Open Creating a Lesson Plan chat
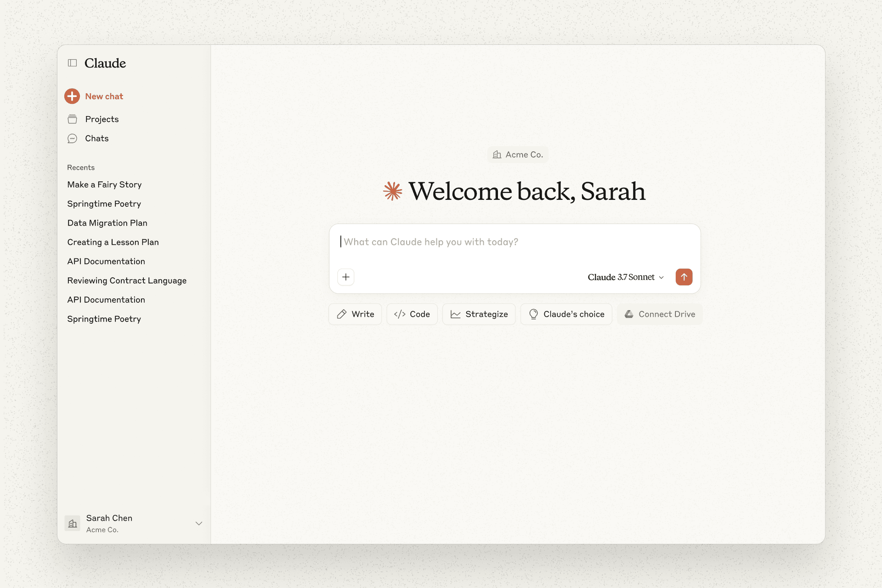The image size is (882, 588). (113, 243)
